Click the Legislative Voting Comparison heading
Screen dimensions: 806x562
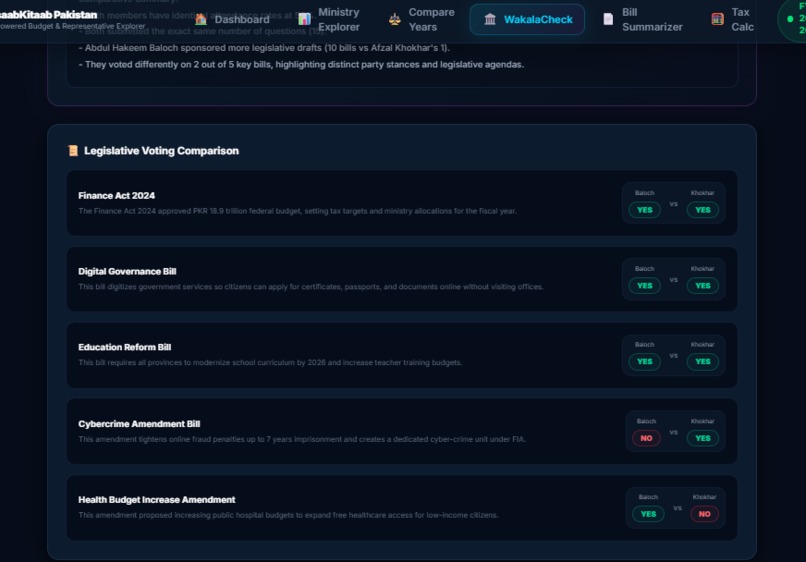161,151
